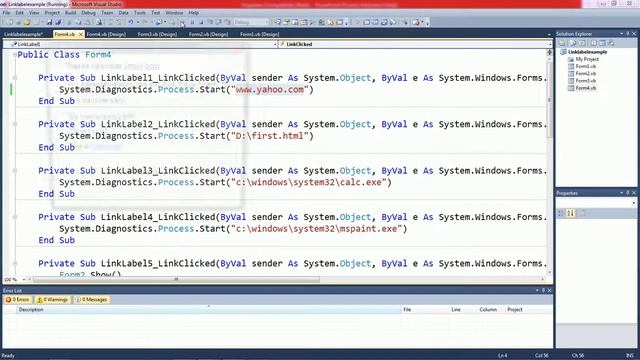Click the Find in Files toolbar icon
Screen dimensions: 640x360
pos(99,22)
